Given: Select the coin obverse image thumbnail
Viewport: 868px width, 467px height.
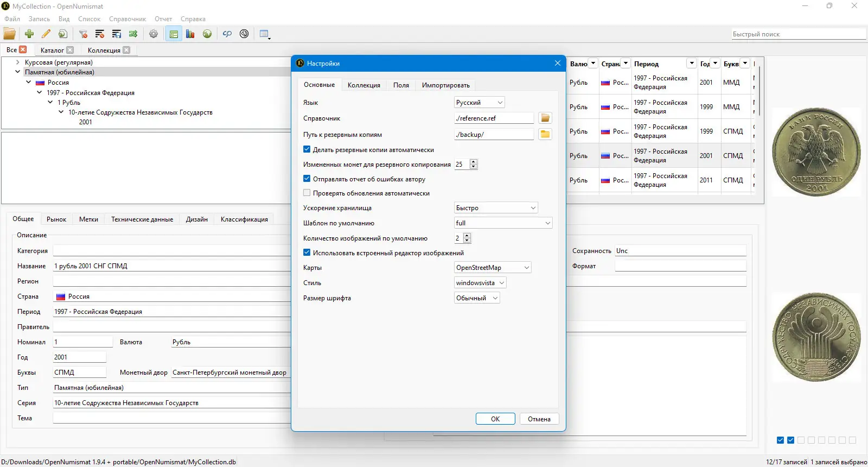Looking at the screenshot, I should pos(816,151).
